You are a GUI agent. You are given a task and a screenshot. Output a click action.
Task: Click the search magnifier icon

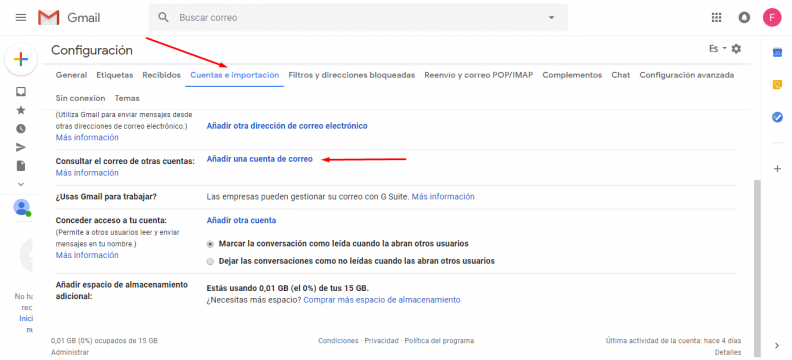[163, 18]
